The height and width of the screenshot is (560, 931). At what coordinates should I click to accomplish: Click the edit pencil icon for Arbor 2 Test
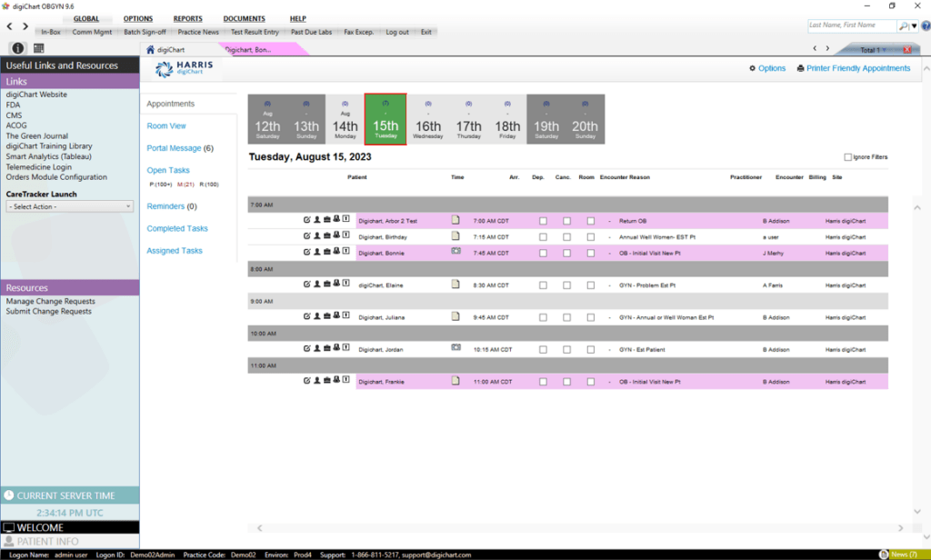(x=307, y=220)
